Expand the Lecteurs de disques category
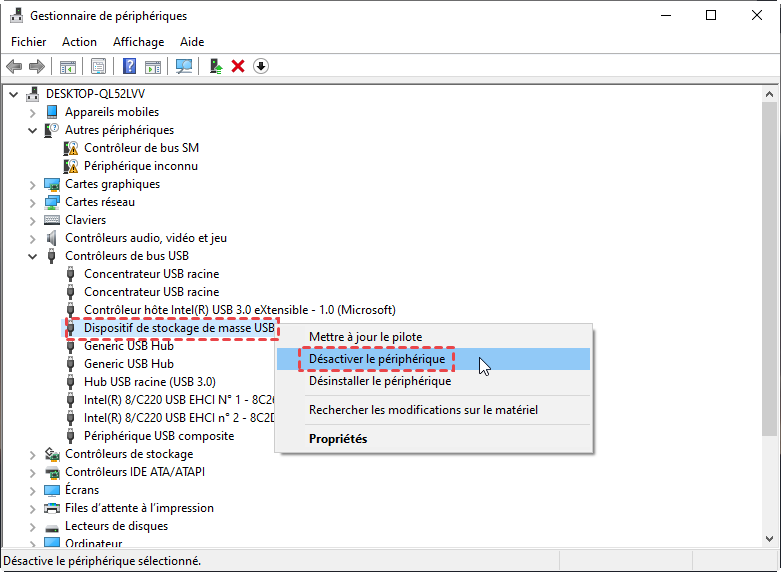781x572 pixels. 33,527
